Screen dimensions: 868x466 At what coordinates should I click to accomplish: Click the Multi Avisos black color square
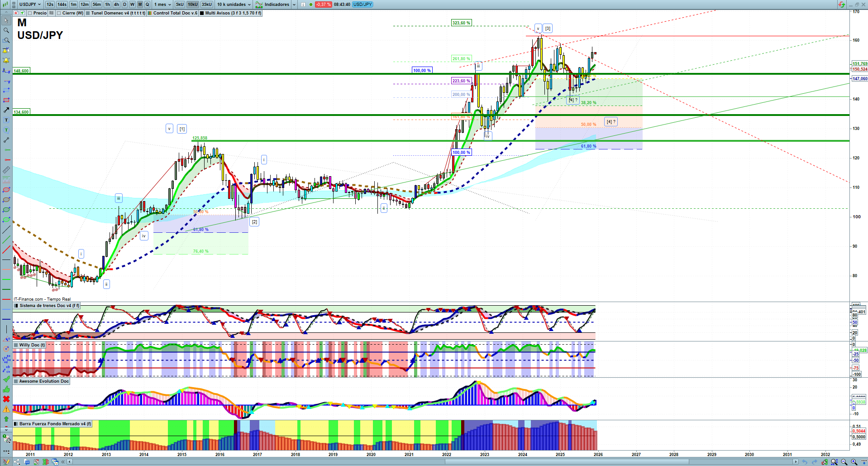click(202, 13)
